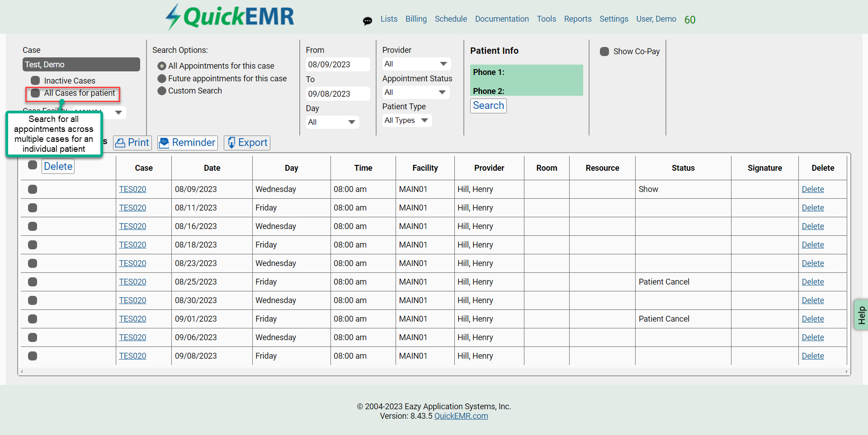Image resolution: width=868 pixels, height=435 pixels.
Task: Open the Reports menu
Action: tap(578, 19)
